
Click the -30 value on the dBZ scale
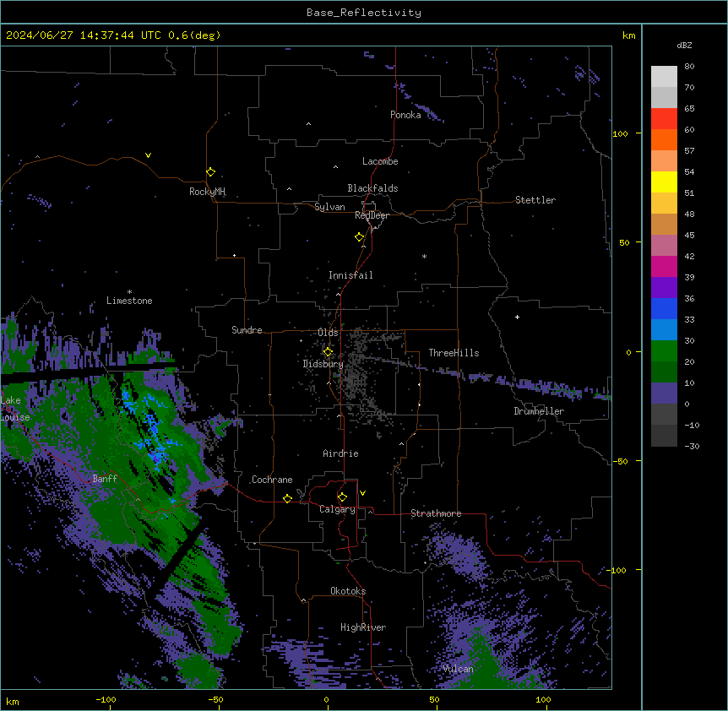[692, 447]
